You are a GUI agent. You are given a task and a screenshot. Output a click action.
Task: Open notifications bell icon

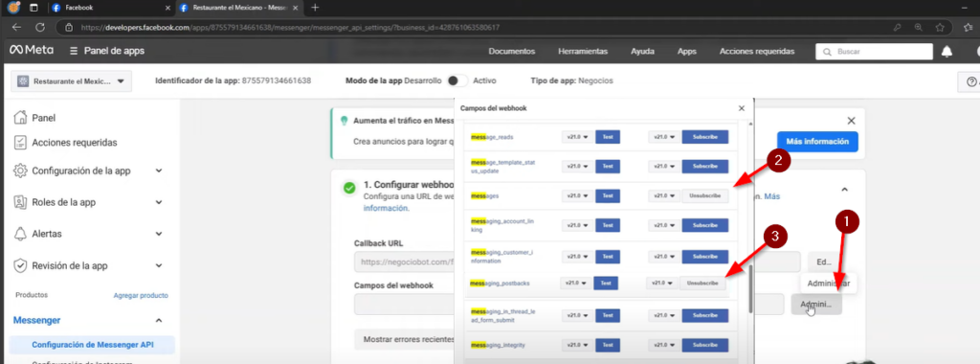pos(947,52)
